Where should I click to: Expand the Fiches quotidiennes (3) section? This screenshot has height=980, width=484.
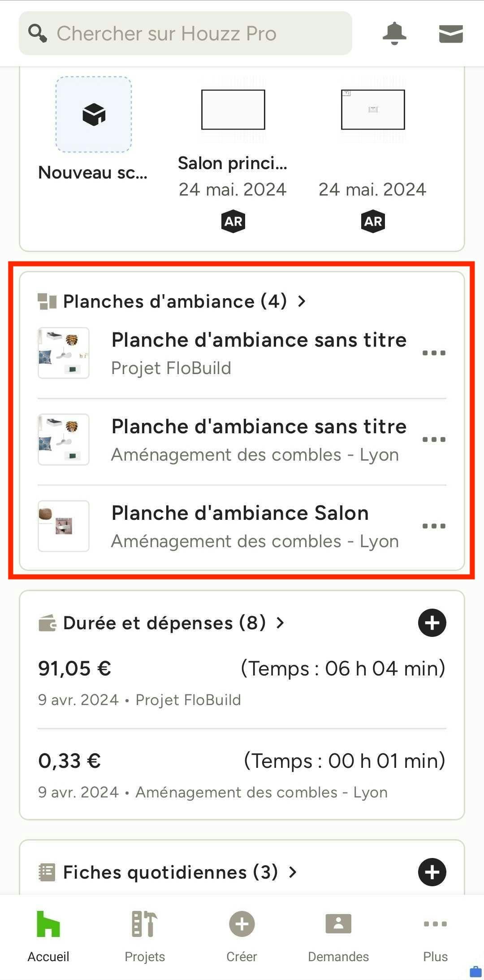[x=168, y=872]
